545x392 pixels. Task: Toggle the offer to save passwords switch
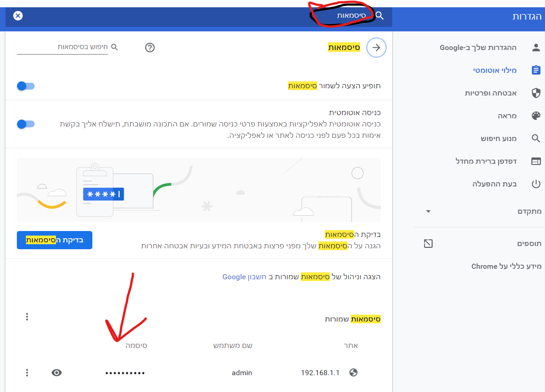pos(26,86)
